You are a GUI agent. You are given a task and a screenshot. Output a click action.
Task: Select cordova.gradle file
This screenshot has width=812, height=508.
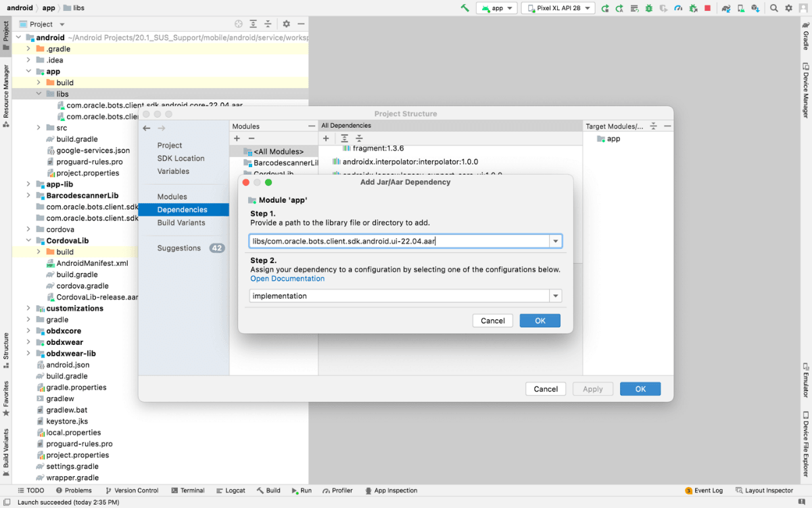pos(77,285)
